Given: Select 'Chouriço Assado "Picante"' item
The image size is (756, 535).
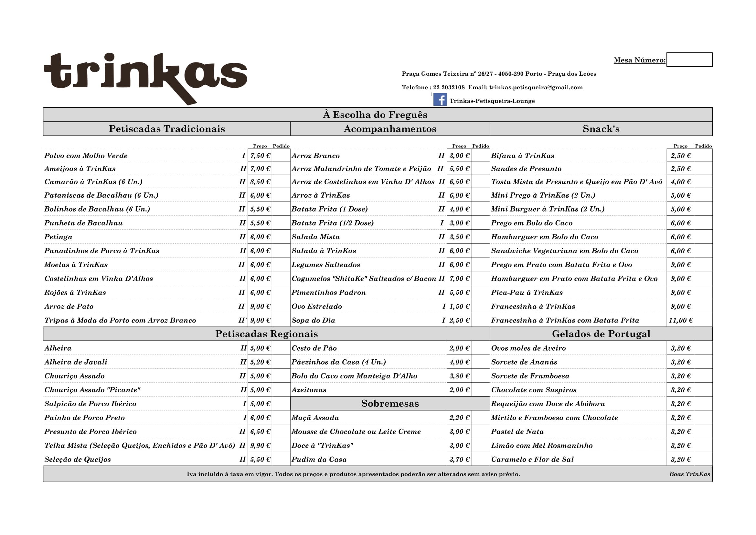Looking at the screenshot, I should [x=92, y=390].
